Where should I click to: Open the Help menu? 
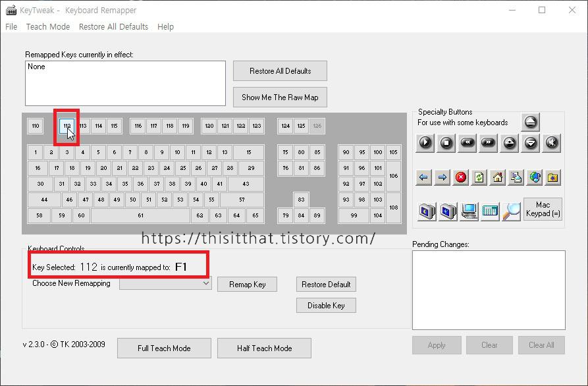pyautogui.click(x=165, y=26)
